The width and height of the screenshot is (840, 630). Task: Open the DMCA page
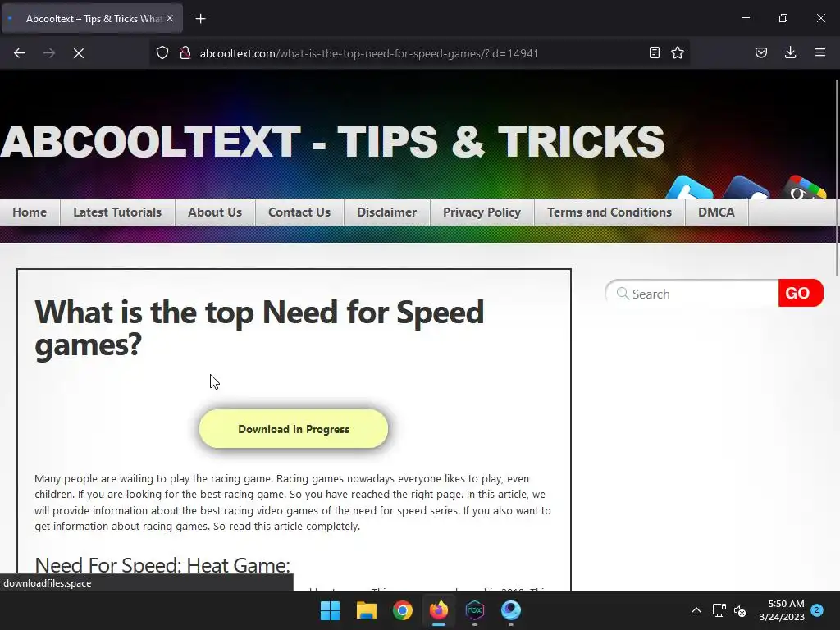pyautogui.click(x=716, y=212)
